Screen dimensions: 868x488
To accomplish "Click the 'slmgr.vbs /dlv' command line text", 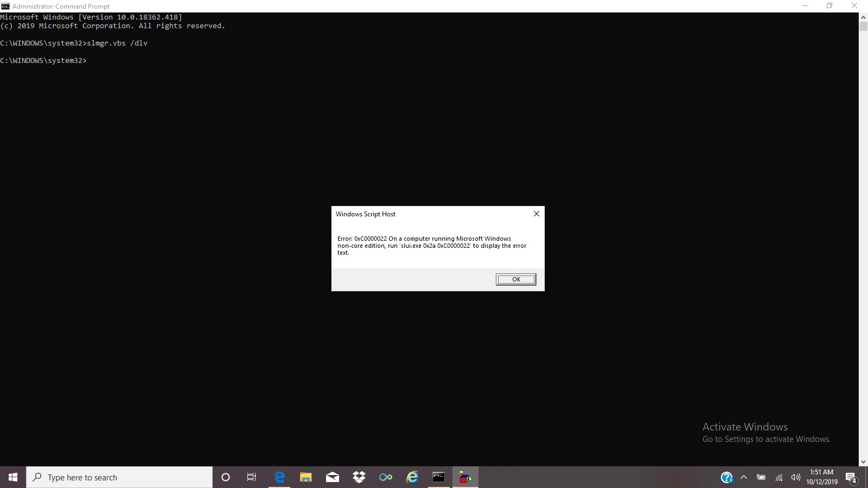I will click(117, 43).
